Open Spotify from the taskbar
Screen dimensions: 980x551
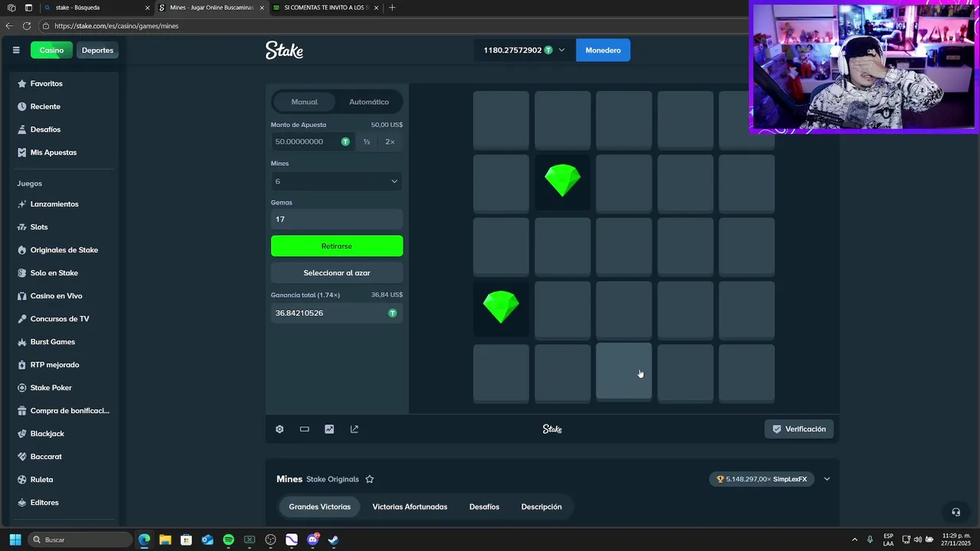[228, 540]
